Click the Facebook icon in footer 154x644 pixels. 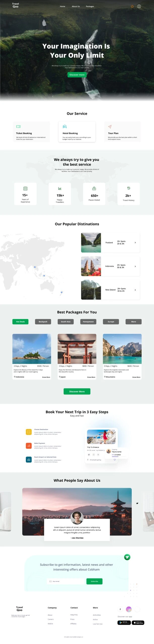pyautogui.click(x=120, y=609)
